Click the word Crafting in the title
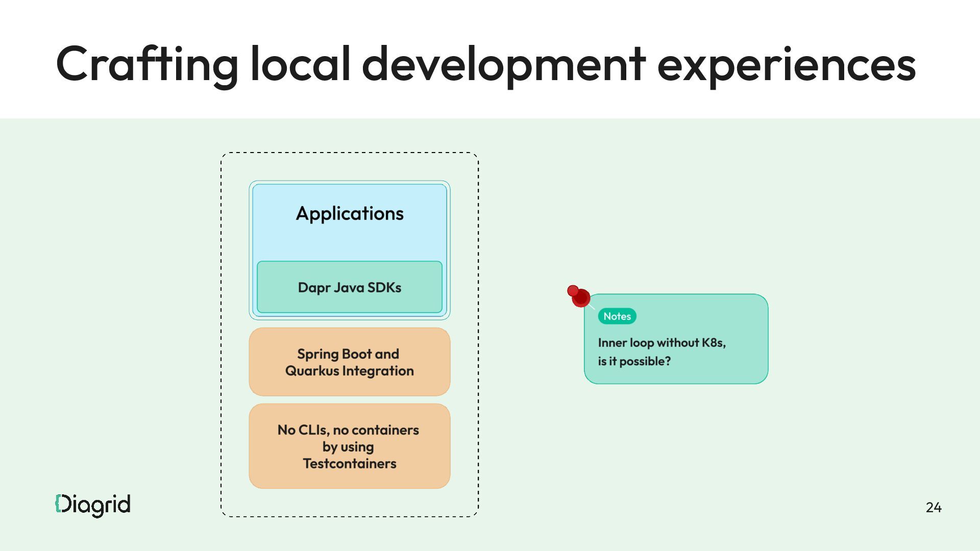Image resolution: width=980 pixels, height=551 pixels. coord(147,64)
